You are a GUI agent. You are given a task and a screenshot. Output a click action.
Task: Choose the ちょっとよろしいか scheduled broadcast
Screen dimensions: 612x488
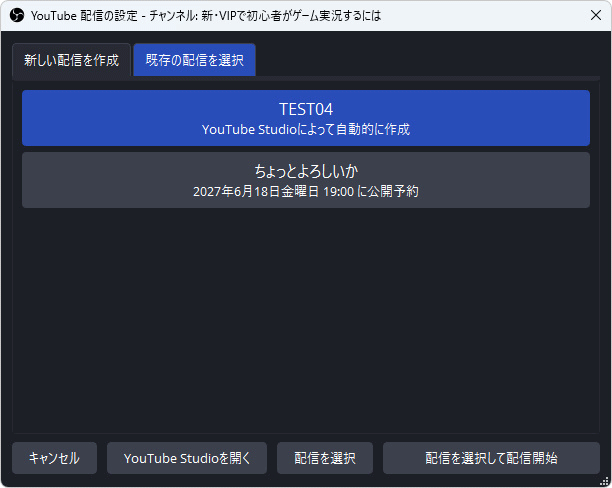(x=306, y=180)
